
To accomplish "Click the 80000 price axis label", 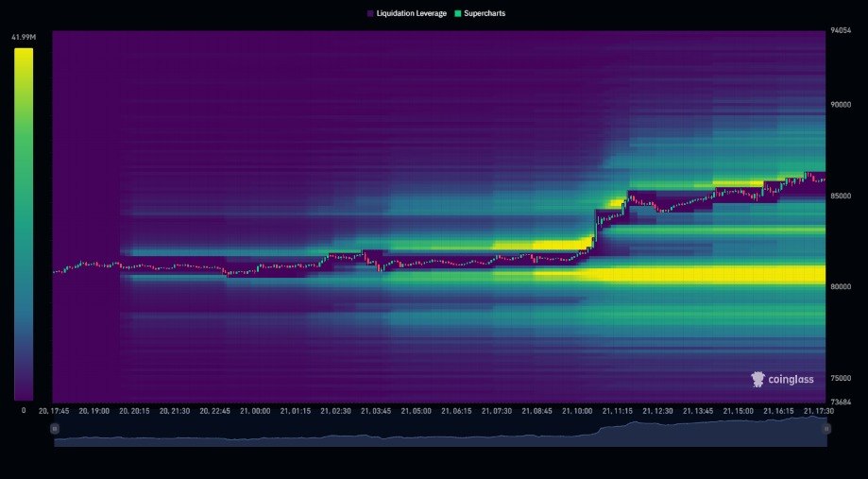I will pyautogui.click(x=841, y=287).
